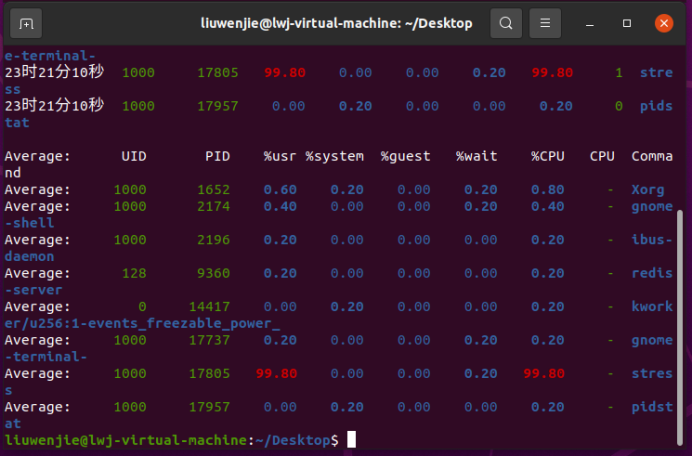The width and height of the screenshot is (693, 457).
Task: Click PID 2174 in the Average rows
Action: (213, 206)
